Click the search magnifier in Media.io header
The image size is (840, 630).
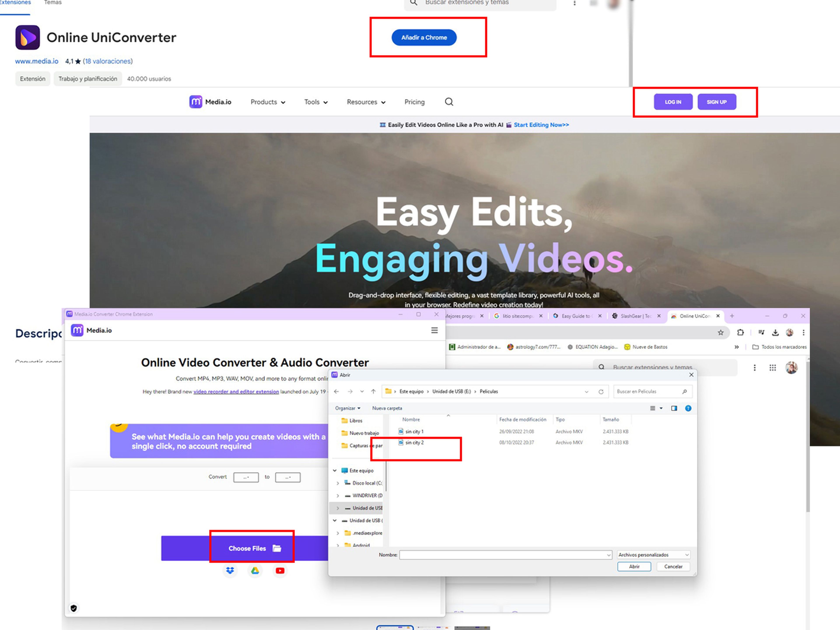point(449,102)
